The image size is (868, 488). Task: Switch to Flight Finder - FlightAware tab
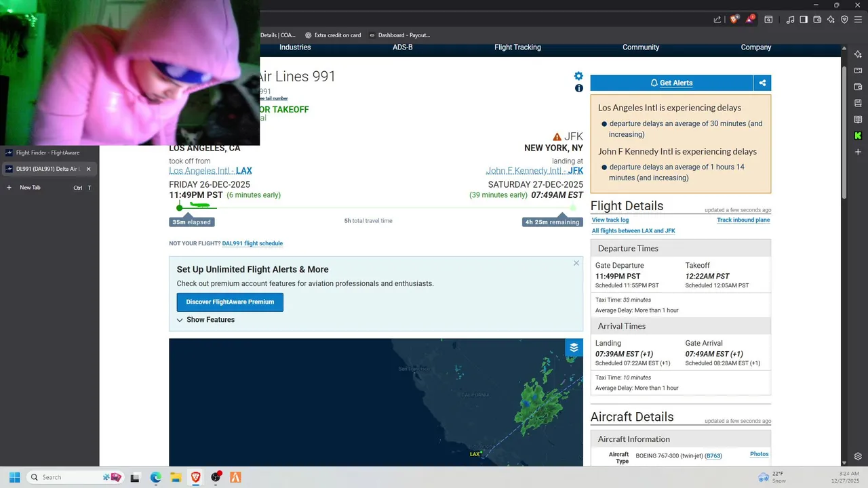coord(50,152)
